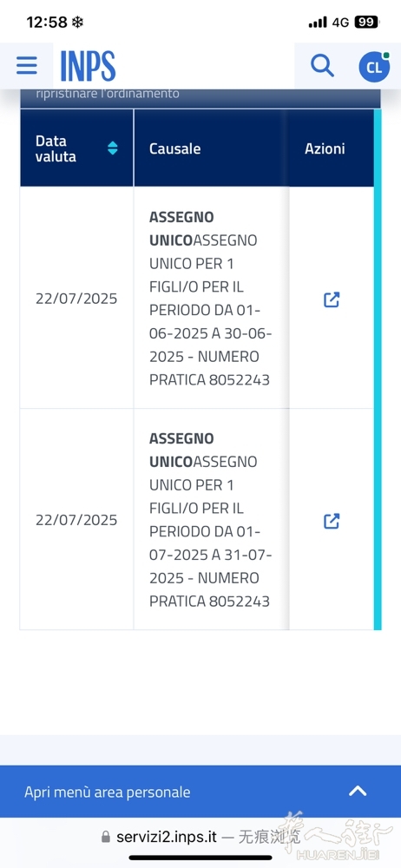
Task: Tap the servizi2.inps.it address bar
Action: (200, 837)
